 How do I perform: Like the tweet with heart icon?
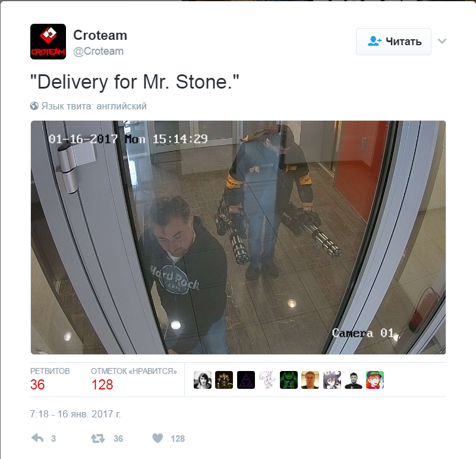click(x=157, y=438)
